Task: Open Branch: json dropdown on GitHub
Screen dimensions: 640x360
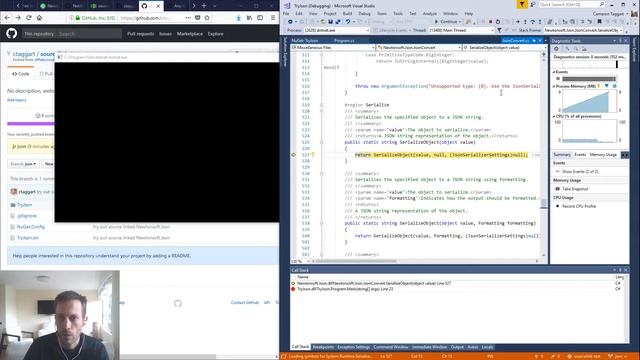Action: pos(23,164)
